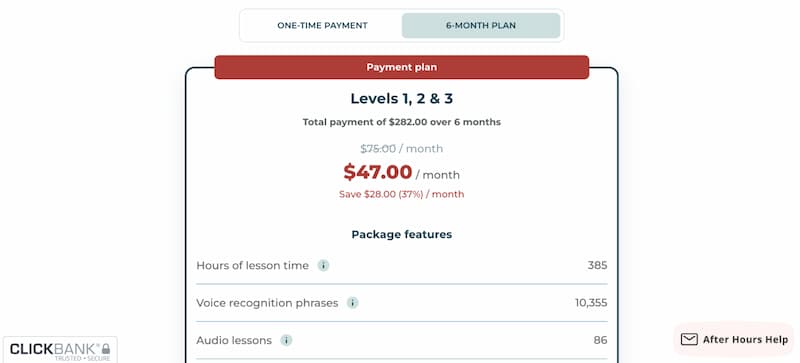The image size is (800, 363).
Task: Click the 10,355 phrases value
Action: [591, 303]
